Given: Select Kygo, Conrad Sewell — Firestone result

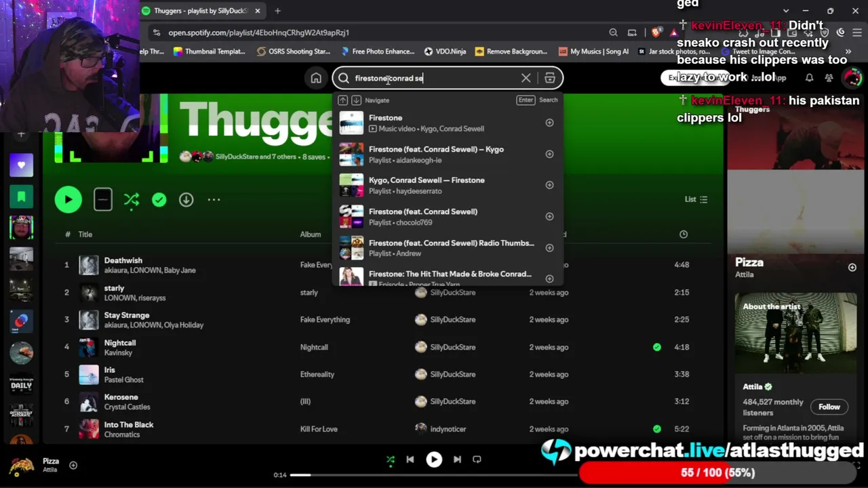Looking at the screenshot, I should tap(447, 185).
